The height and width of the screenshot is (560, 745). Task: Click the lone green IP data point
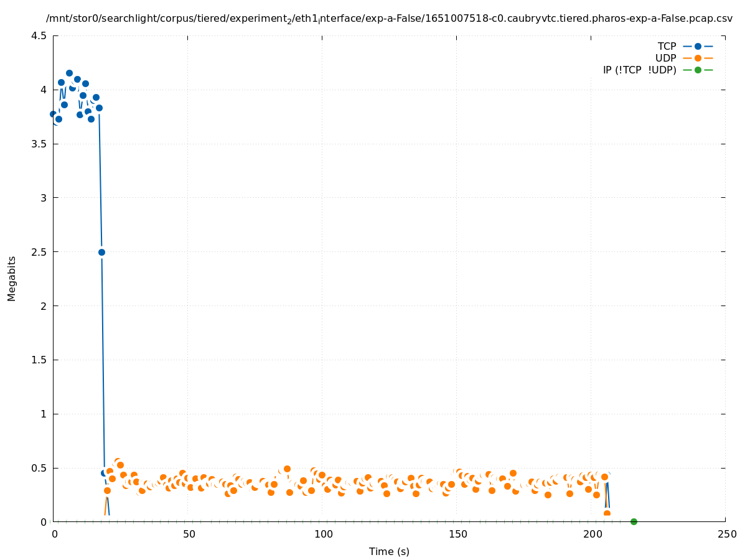[x=634, y=521]
